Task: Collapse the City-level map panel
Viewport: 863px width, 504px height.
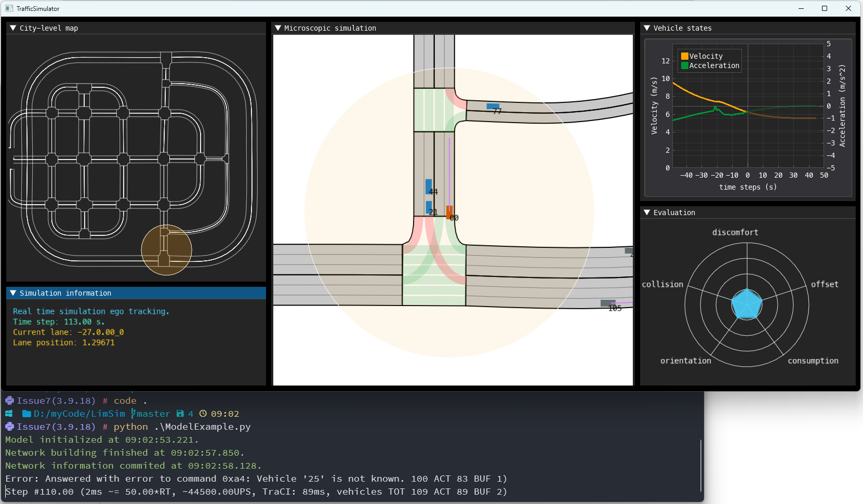Action: [13, 28]
